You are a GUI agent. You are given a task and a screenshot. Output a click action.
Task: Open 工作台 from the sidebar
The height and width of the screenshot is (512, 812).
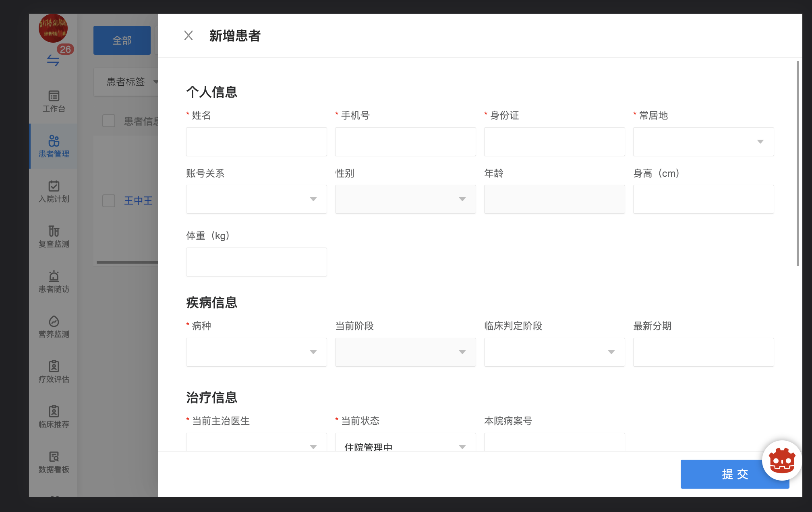coord(54,101)
